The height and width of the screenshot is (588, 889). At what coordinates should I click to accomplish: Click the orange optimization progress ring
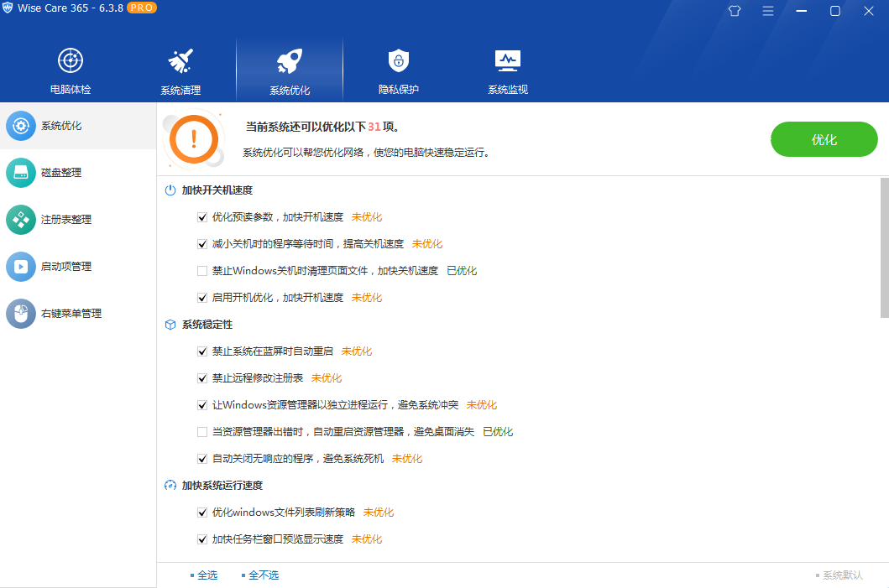192,139
